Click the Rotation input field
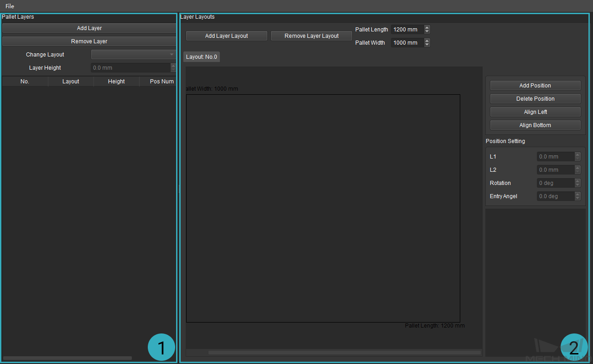The height and width of the screenshot is (364, 593). (x=555, y=183)
